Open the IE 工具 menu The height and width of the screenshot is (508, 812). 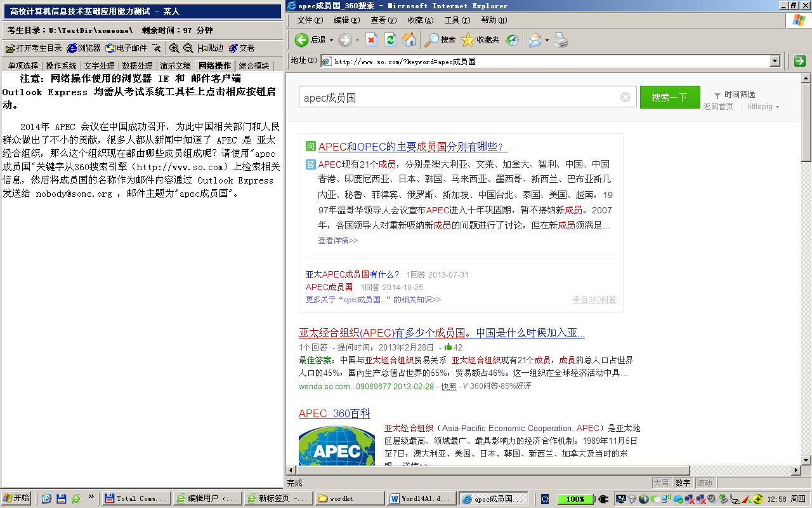click(x=457, y=20)
